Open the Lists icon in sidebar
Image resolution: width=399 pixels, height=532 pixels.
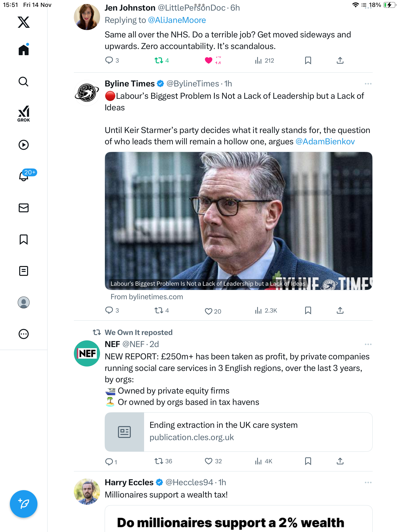pyautogui.click(x=24, y=271)
